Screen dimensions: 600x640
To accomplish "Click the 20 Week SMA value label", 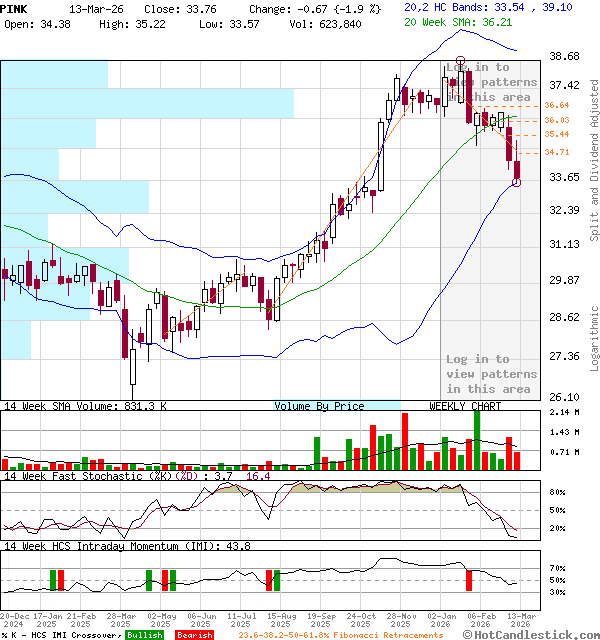I will [x=473, y=20].
